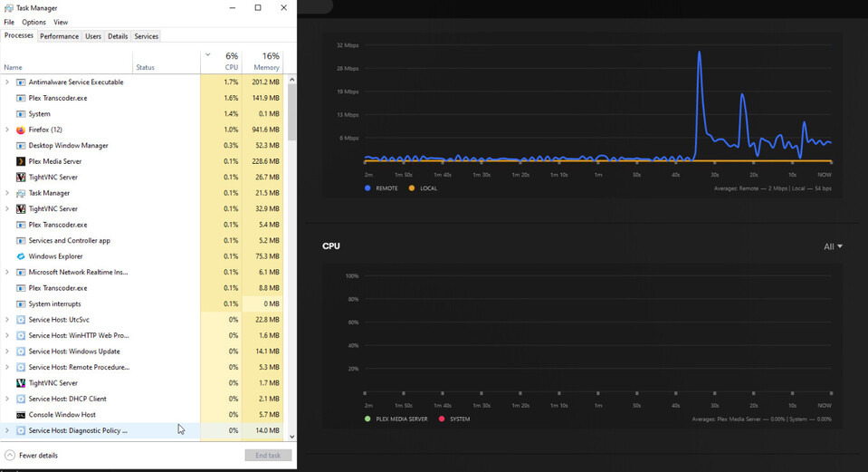Click the 1.7% CPU value for Antimalware
Screen dimensions: 868x472
click(x=231, y=82)
